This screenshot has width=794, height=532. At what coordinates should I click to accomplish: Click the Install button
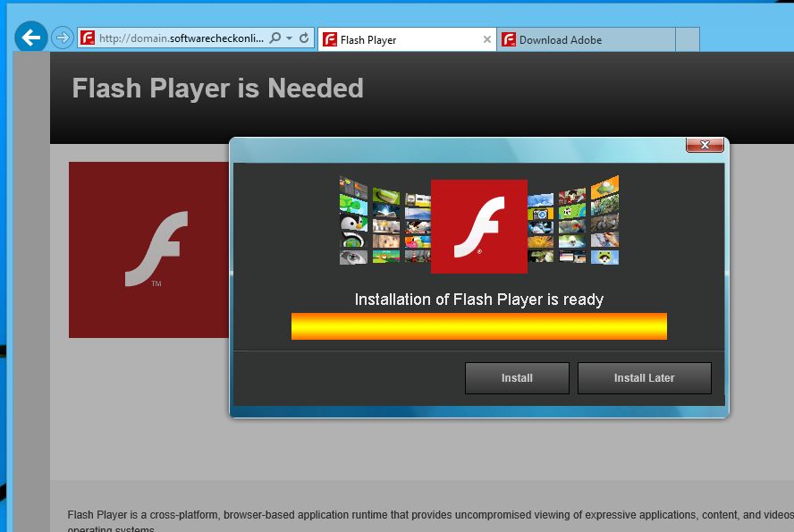517,378
